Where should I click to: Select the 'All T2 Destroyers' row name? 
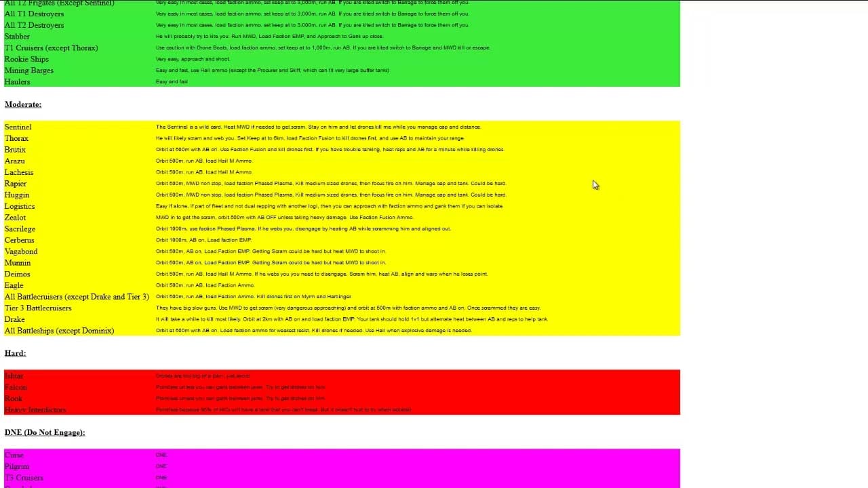34,25
